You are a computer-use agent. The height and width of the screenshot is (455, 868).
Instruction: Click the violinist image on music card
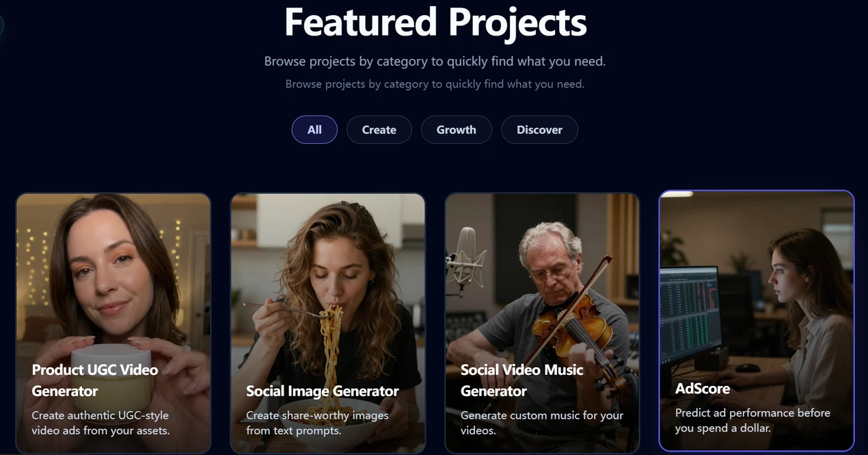542,274
